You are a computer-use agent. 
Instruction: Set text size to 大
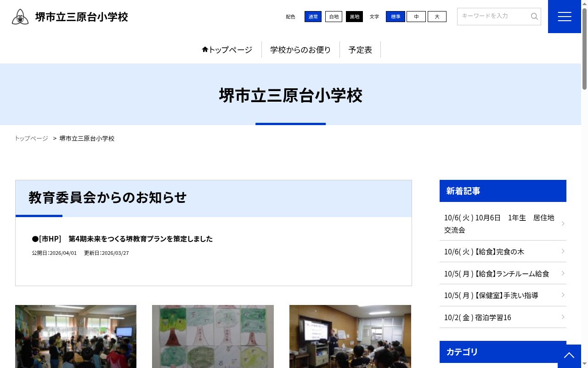tap(437, 17)
